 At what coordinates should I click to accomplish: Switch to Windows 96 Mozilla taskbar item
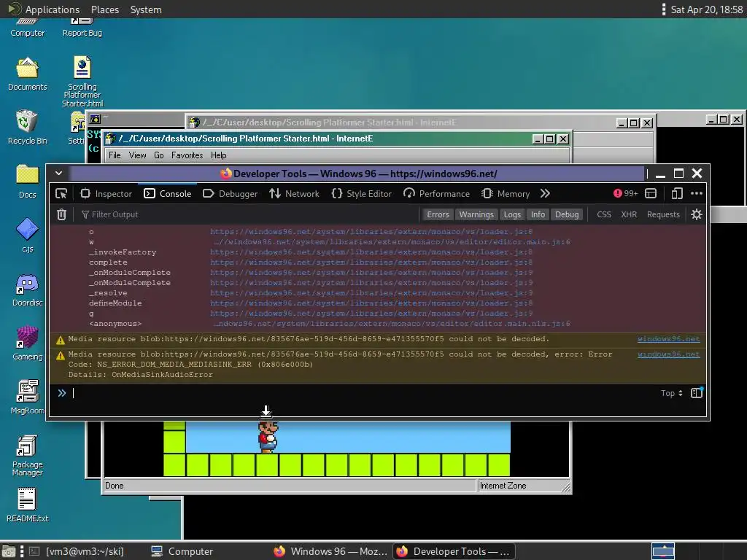pos(330,551)
